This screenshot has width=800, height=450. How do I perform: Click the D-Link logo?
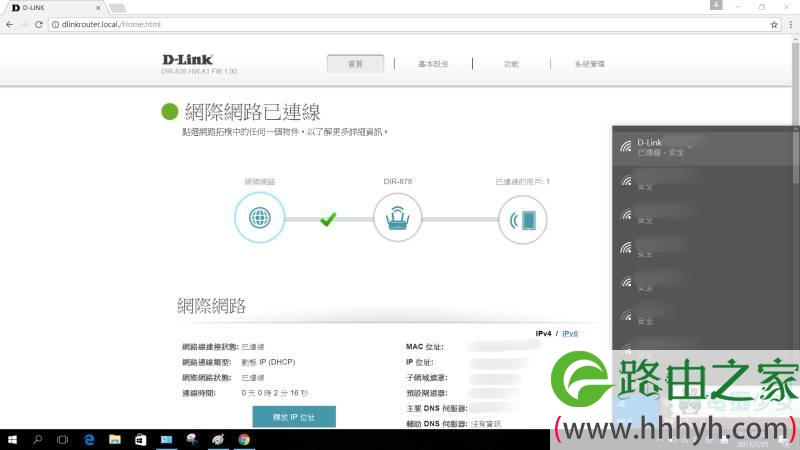point(187,59)
